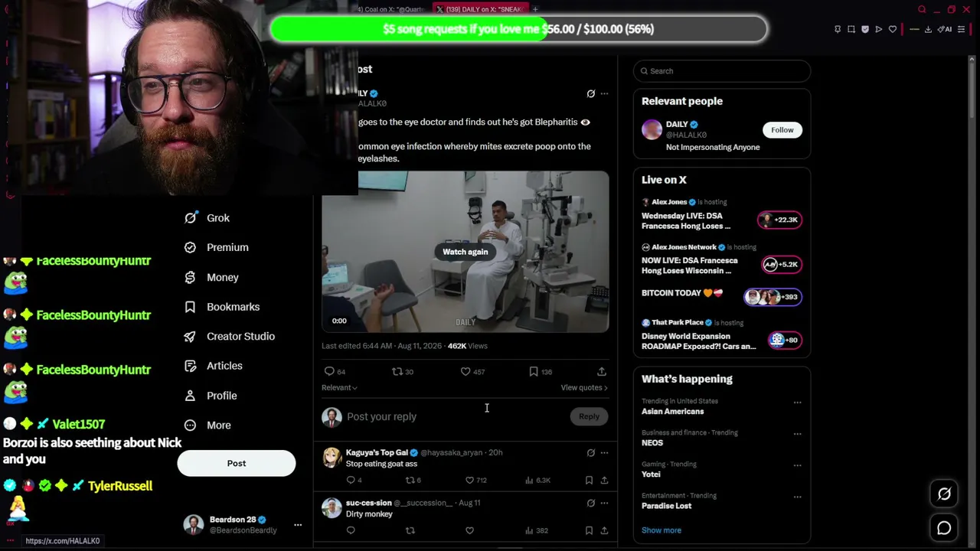980x551 pixels.
Task: Click the white Post button in the sidebar
Action: (237, 463)
